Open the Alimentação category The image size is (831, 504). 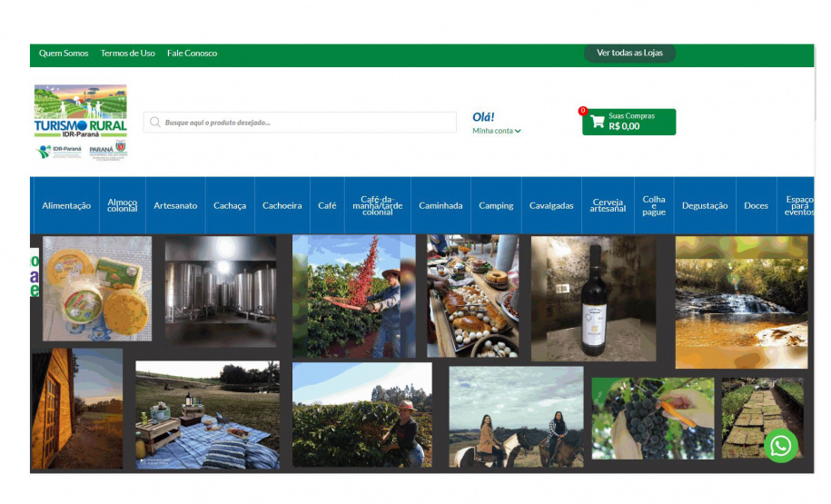pyautogui.click(x=66, y=206)
